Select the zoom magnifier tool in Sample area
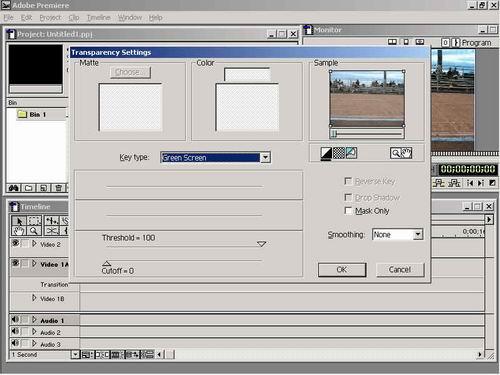Image resolution: width=500 pixels, height=375 pixels. (x=395, y=153)
